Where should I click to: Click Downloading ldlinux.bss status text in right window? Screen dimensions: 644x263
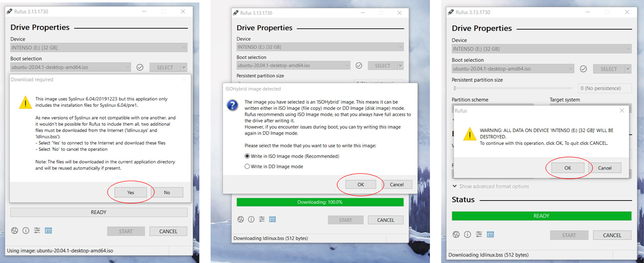coord(488,255)
